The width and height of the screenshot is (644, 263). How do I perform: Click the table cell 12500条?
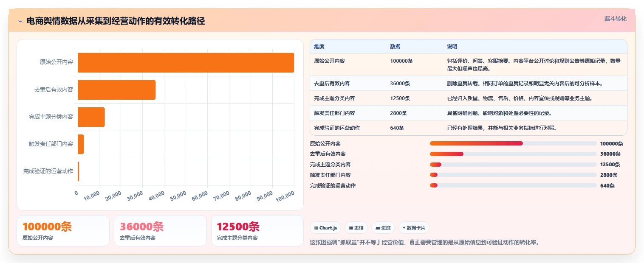pos(400,98)
